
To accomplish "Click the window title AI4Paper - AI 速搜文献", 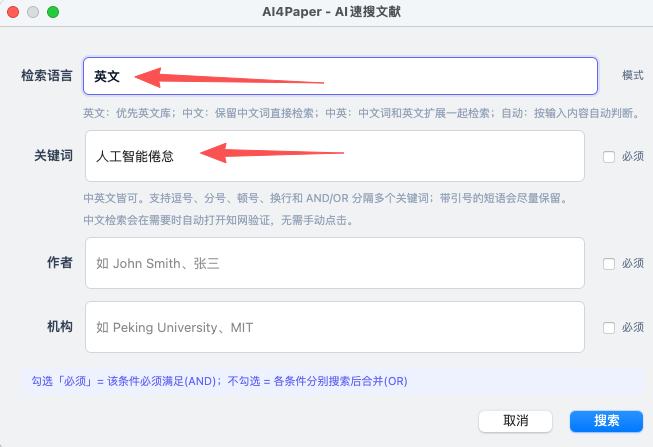I will pyautogui.click(x=331, y=12).
